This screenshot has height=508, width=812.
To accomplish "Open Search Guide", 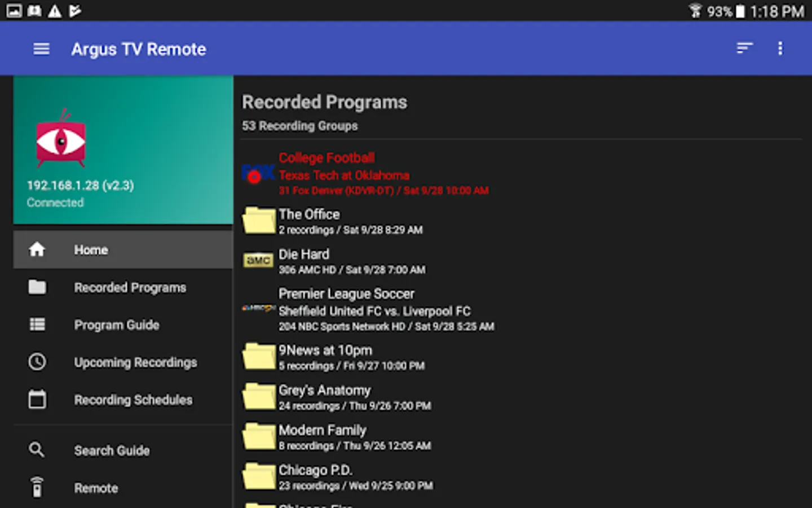I will [123, 450].
